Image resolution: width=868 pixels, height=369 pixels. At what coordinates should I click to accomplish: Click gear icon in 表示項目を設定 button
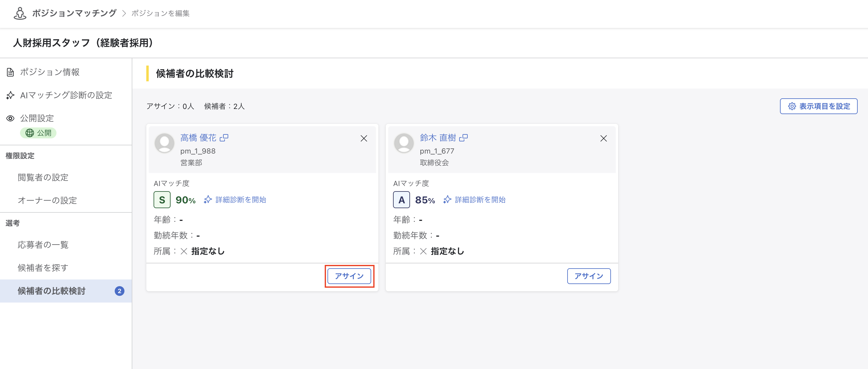[x=792, y=107]
